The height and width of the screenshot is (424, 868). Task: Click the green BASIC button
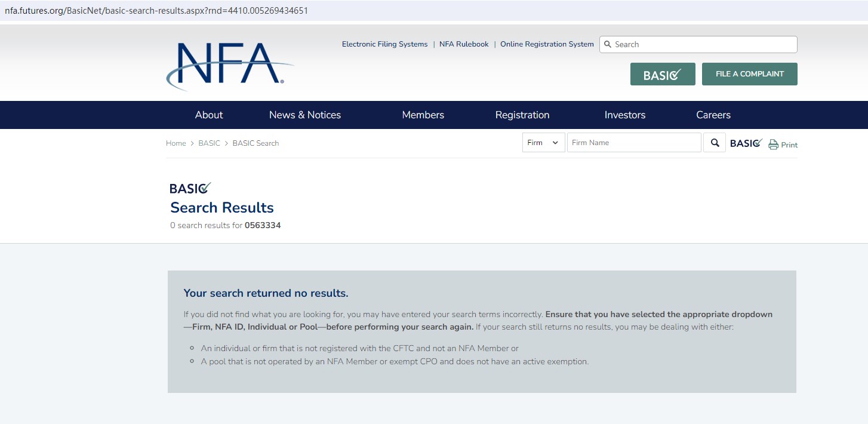click(x=663, y=74)
